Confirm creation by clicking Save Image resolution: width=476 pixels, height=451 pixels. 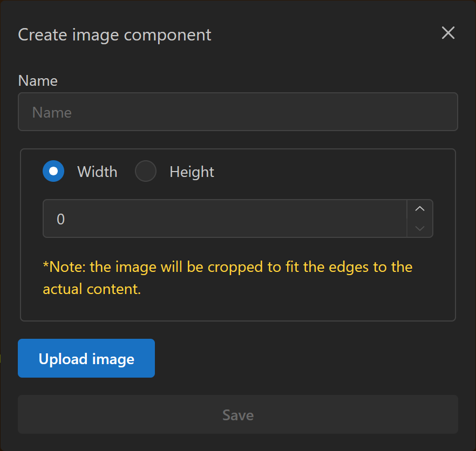pos(238,415)
